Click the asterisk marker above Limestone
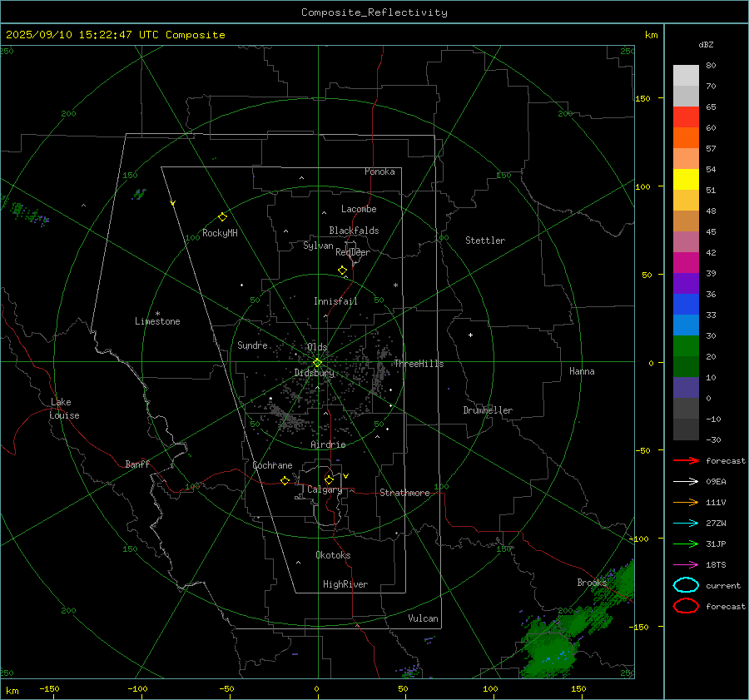 157,314
